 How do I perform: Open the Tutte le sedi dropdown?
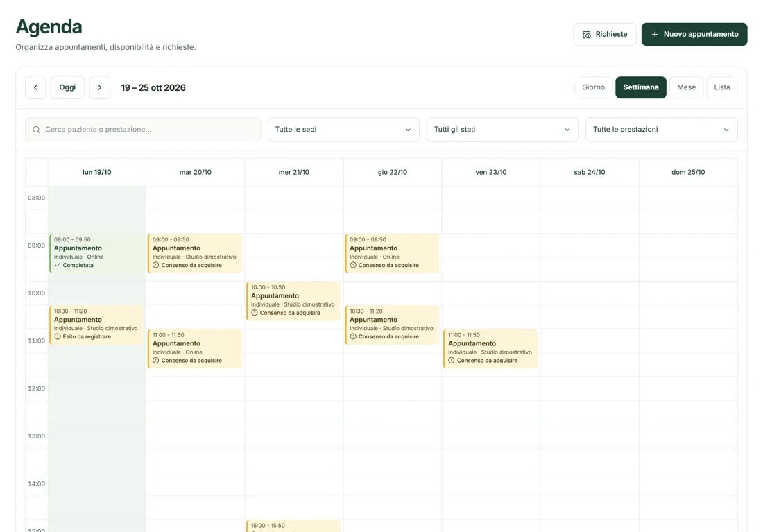click(343, 130)
